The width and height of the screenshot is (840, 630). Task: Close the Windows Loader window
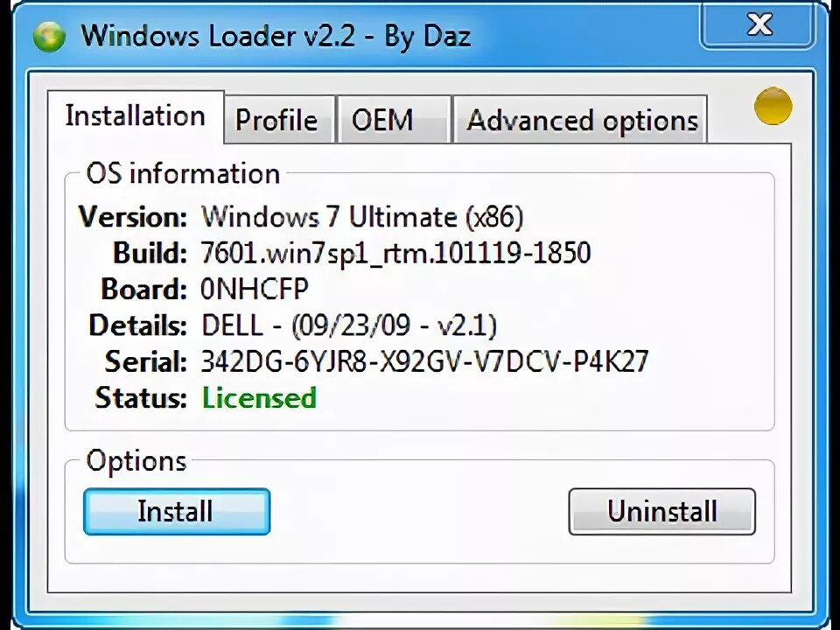click(x=759, y=24)
